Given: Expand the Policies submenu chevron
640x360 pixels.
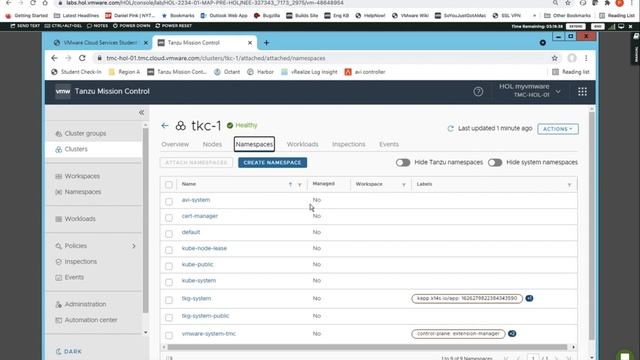Looking at the screenshot, I should tap(134, 246).
